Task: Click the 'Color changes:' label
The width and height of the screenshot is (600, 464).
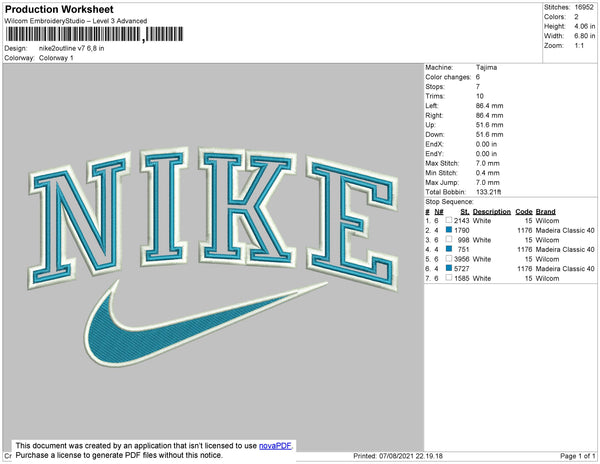Action: pos(448,77)
